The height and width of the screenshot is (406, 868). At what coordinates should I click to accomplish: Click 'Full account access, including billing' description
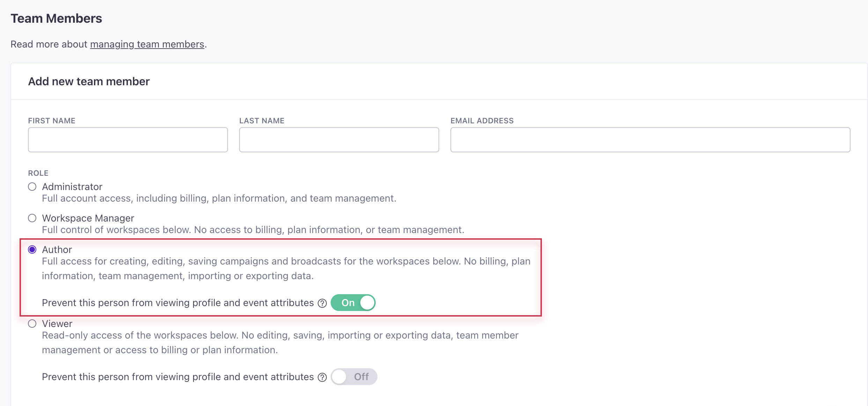(x=219, y=198)
